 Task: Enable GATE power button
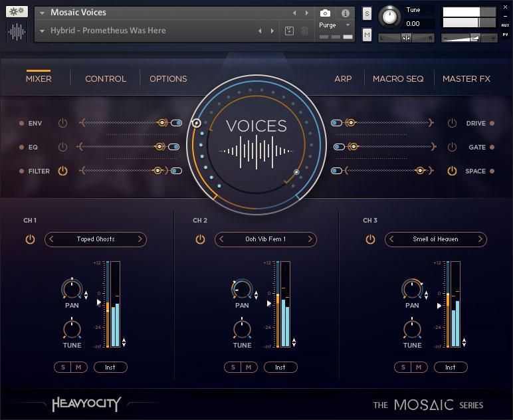point(452,147)
